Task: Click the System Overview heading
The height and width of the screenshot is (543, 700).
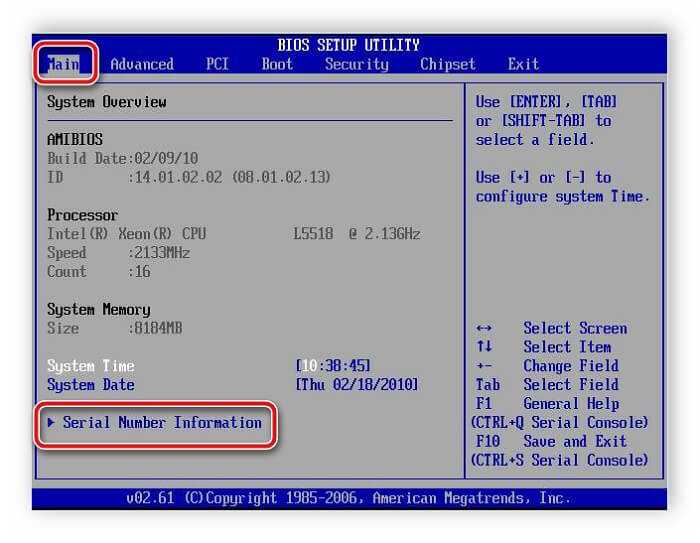Action: 107,102
